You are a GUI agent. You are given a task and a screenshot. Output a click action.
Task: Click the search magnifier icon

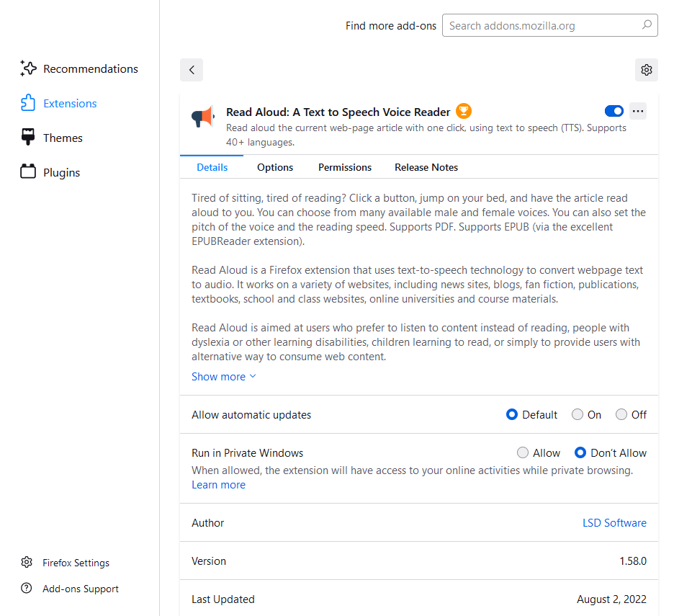tap(646, 25)
